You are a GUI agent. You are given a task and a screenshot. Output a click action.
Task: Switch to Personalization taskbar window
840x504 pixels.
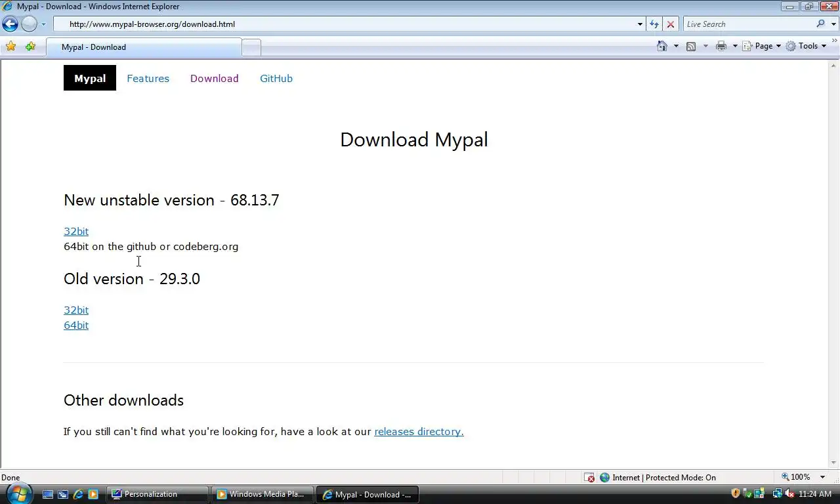click(x=157, y=494)
